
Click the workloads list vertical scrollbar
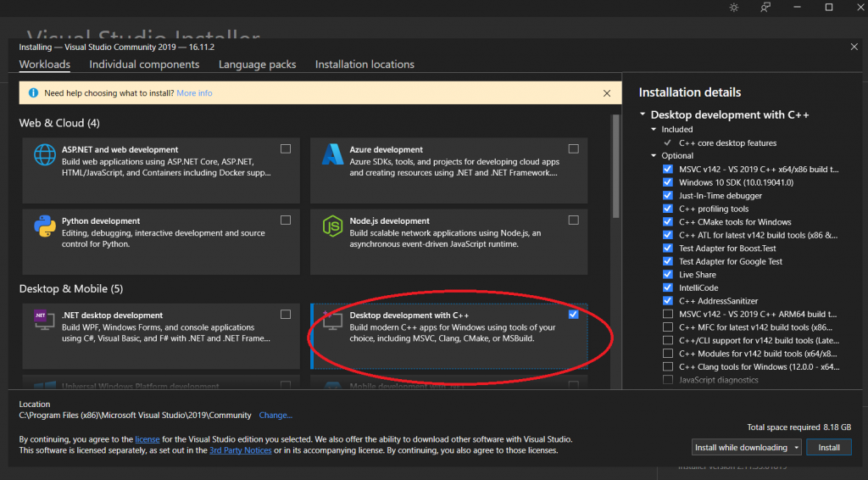(x=615, y=167)
